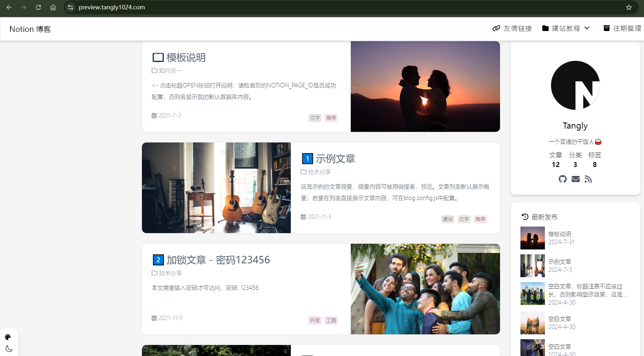Toggle dark mode with the moon icon
Image resolution: width=644 pixels, height=356 pixels.
(x=9, y=349)
